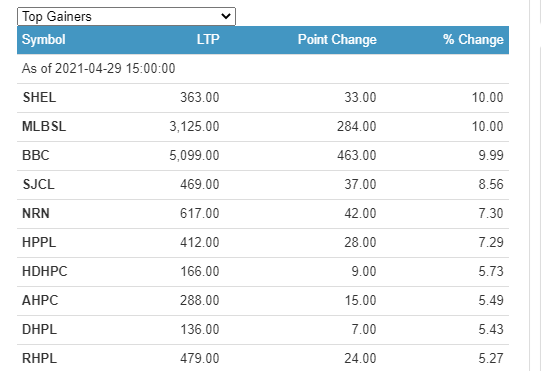541x371 pixels.
Task: Click BBC's percent change 9.99
Action: tap(491, 155)
